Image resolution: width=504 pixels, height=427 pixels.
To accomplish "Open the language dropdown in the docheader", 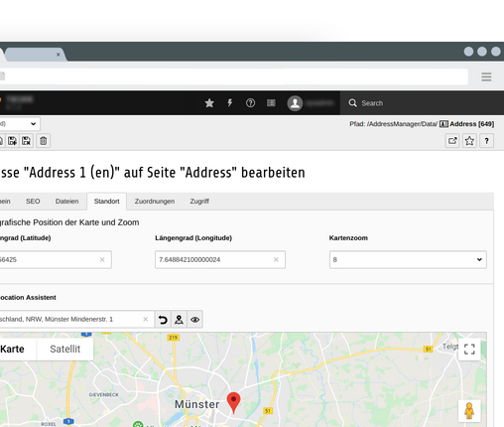I will (x=19, y=124).
